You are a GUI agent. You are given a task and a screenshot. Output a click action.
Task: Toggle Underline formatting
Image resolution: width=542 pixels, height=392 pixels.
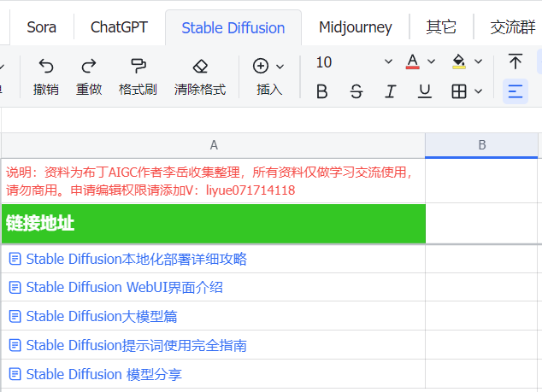click(x=425, y=91)
